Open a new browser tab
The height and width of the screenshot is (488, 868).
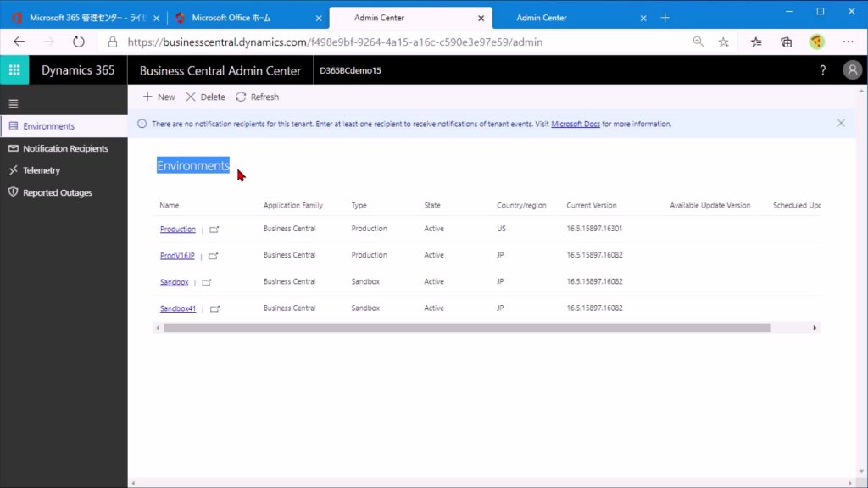click(665, 18)
